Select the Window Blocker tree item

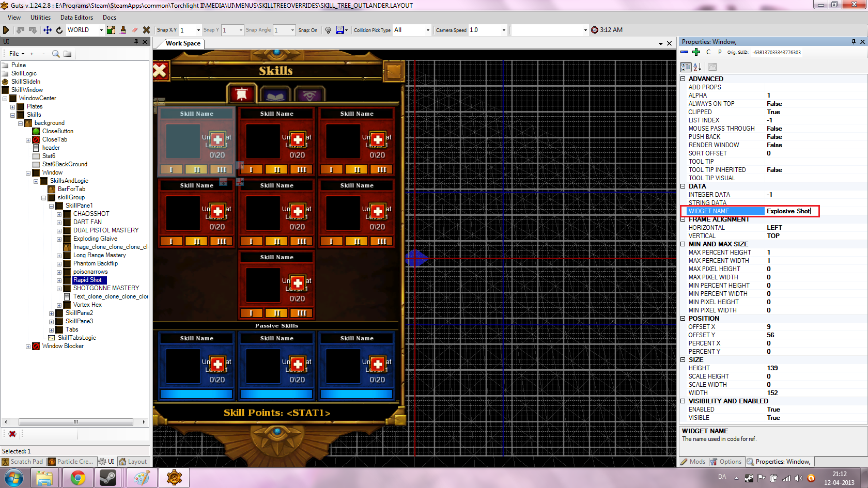[x=63, y=346]
